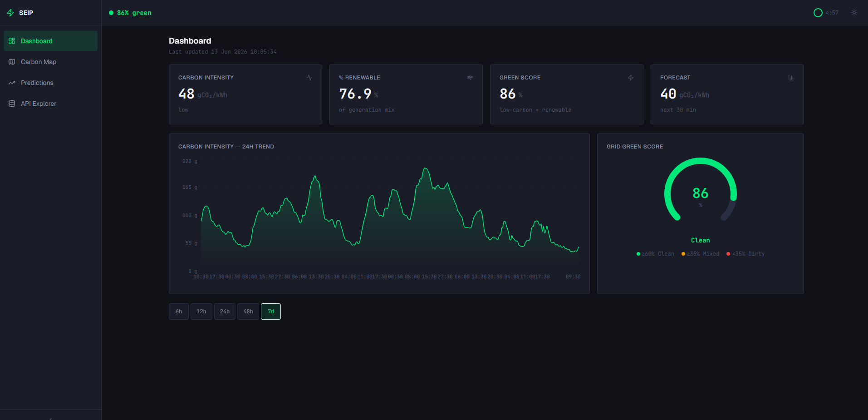Click the Carbon Intensity pulse icon
The width and height of the screenshot is (868, 420).
(x=309, y=78)
